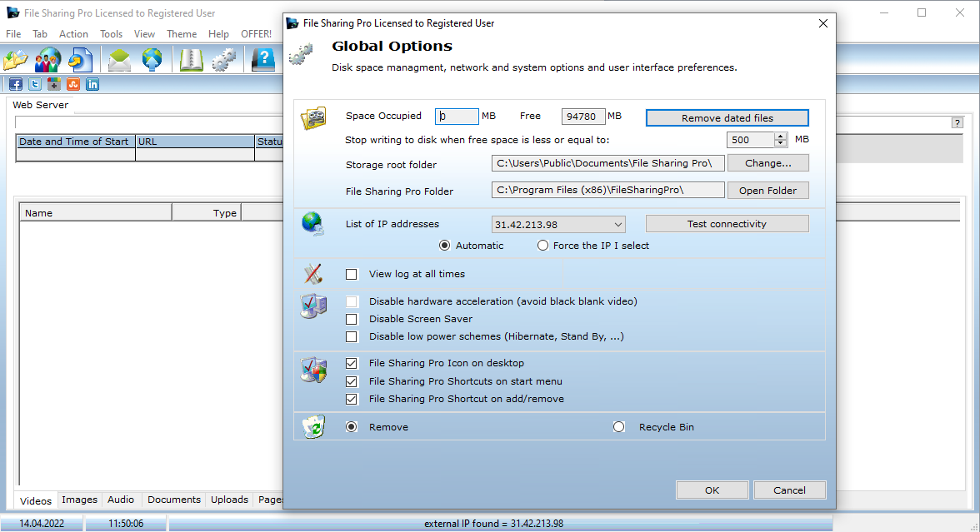Click the Open Folder button
Viewport: 980px width, 532px height.
pos(768,191)
